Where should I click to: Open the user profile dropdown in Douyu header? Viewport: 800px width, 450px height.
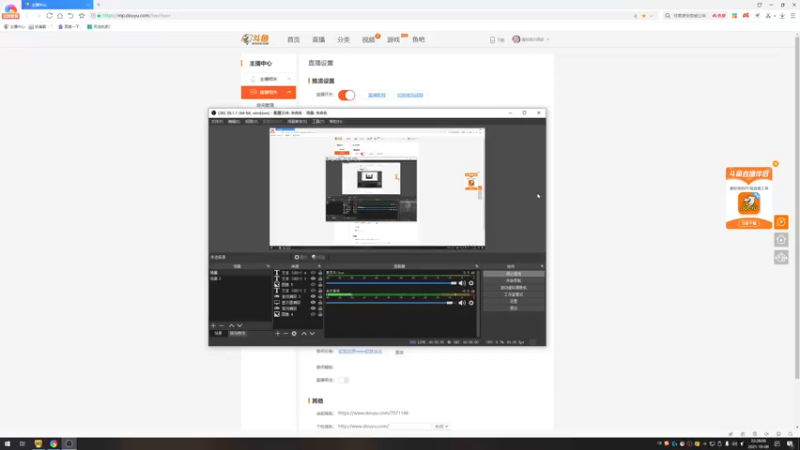[531, 39]
